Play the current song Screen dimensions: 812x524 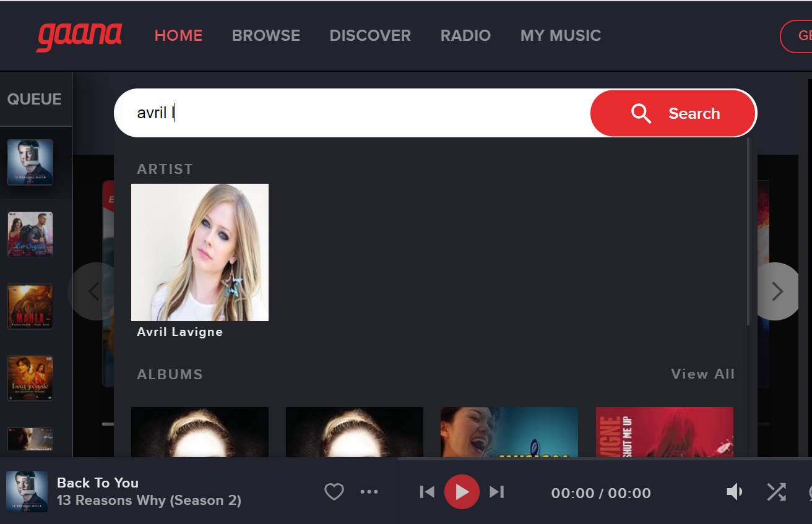(462, 492)
